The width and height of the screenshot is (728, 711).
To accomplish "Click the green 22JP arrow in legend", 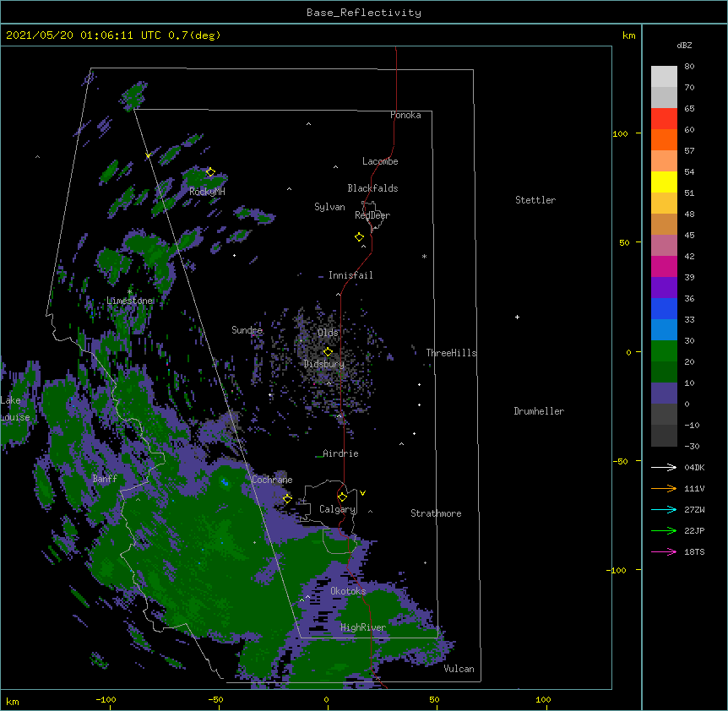I will coord(664,530).
